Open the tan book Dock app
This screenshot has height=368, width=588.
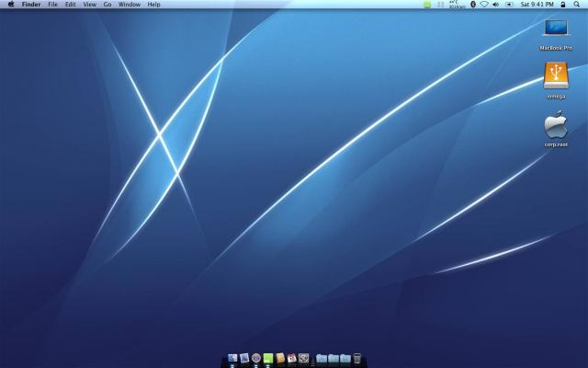[x=280, y=358]
